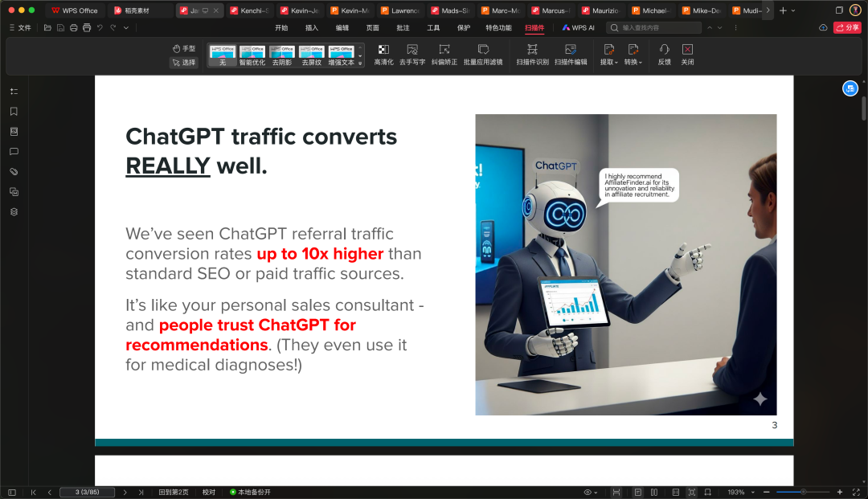Open the 转换 convert dropdown

tap(633, 55)
